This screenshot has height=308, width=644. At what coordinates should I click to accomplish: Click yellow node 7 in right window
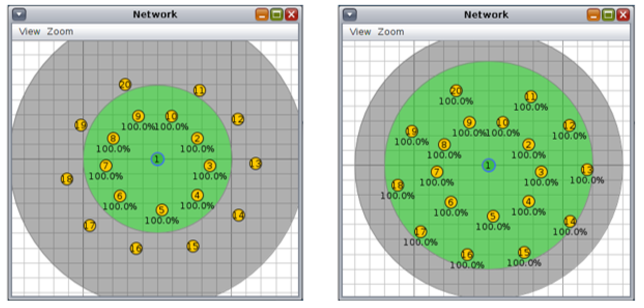point(437,172)
